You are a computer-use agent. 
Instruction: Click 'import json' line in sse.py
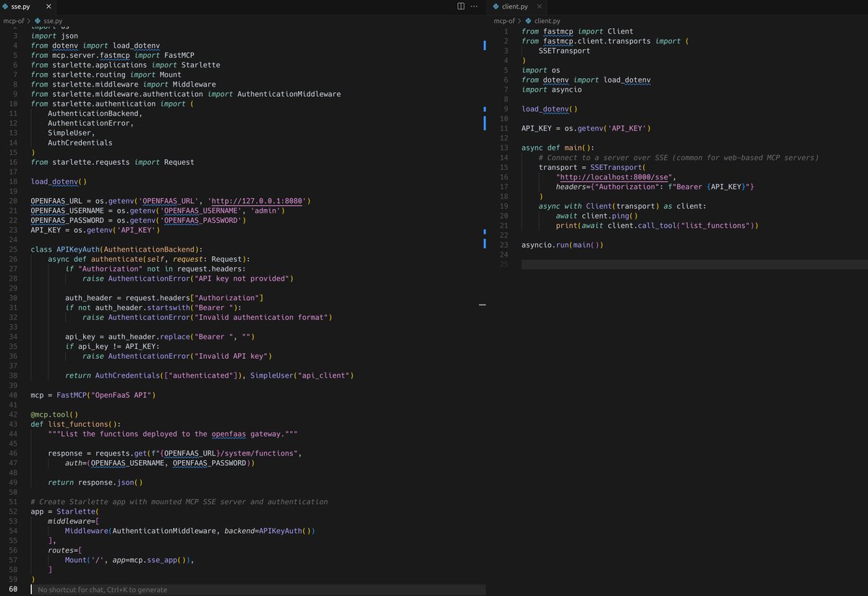pyautogui.click(x=54, y=35)
